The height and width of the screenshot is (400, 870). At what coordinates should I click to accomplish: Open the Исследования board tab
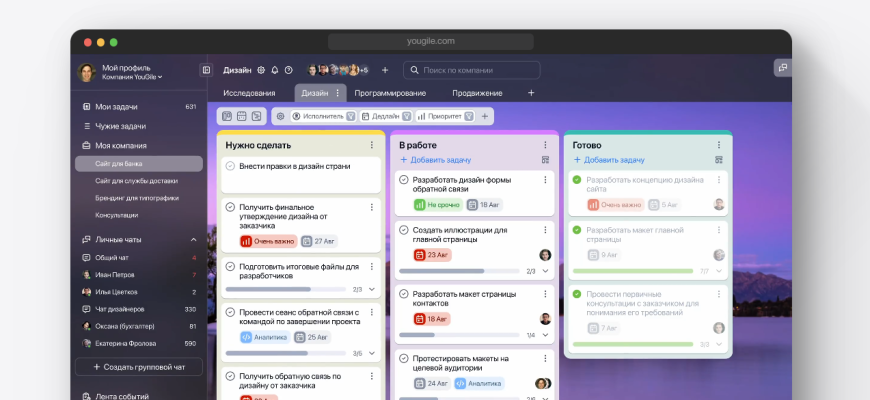(x=249, y=93)
